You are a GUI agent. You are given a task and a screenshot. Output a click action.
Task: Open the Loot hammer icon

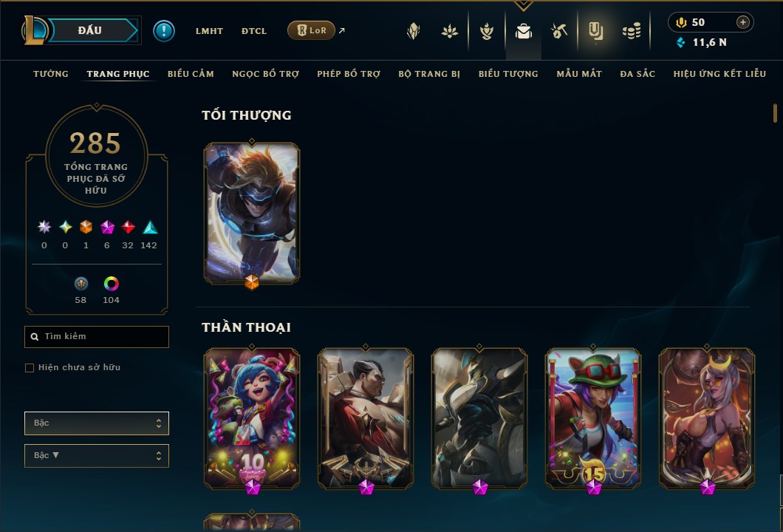coord(558,32)
